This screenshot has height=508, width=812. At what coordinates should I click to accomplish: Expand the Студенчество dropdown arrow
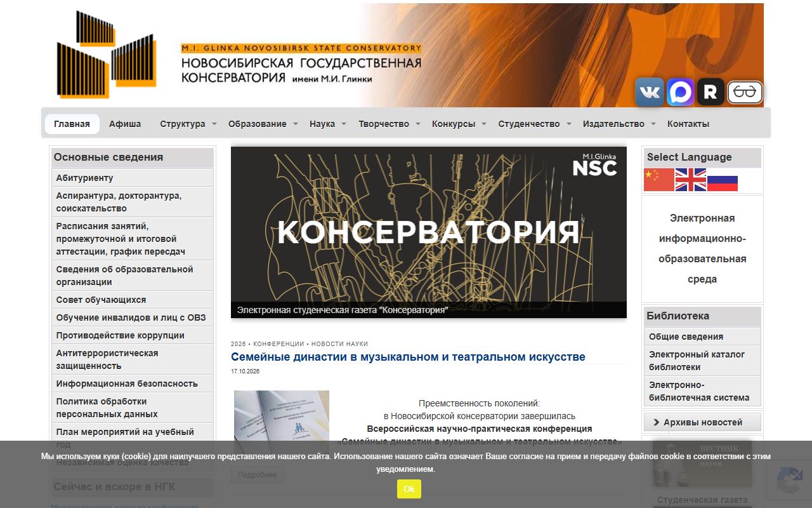tap(569, 124)
